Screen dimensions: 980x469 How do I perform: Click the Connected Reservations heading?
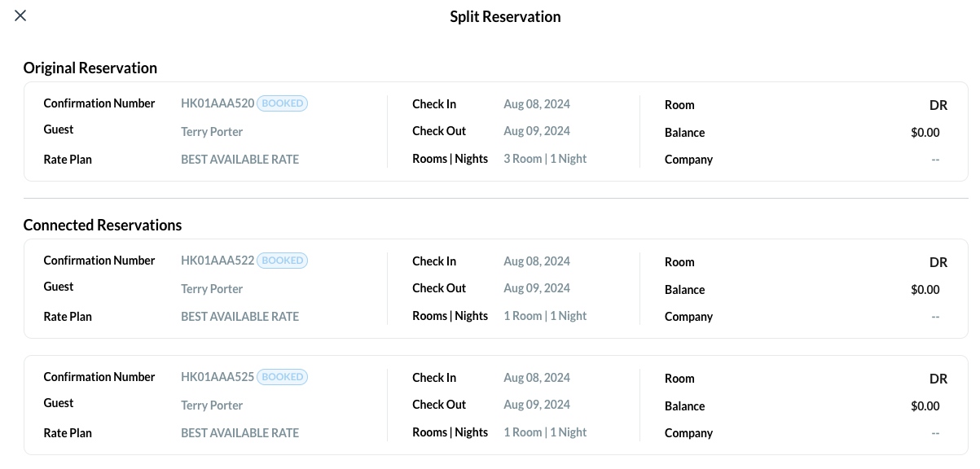pyautogui.click(x=103, y=225)
